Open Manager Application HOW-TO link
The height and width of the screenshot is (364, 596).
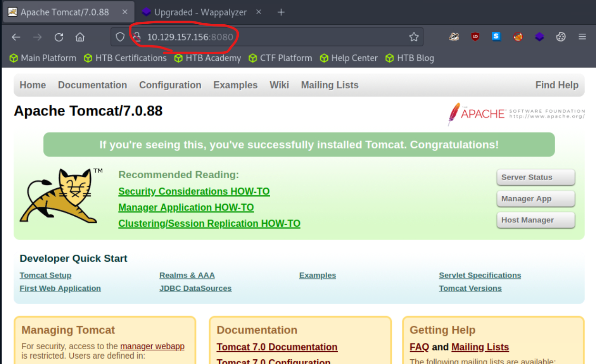(186, 208)
